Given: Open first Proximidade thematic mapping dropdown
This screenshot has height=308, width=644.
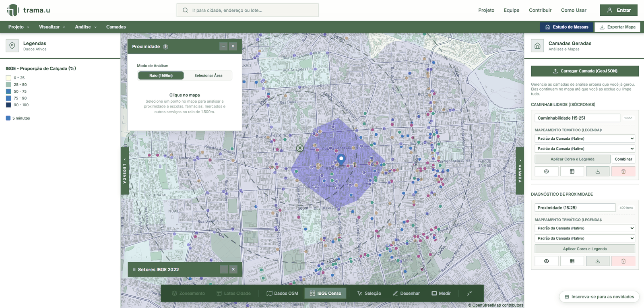Looking at the screenshot, I should (585, 228).
